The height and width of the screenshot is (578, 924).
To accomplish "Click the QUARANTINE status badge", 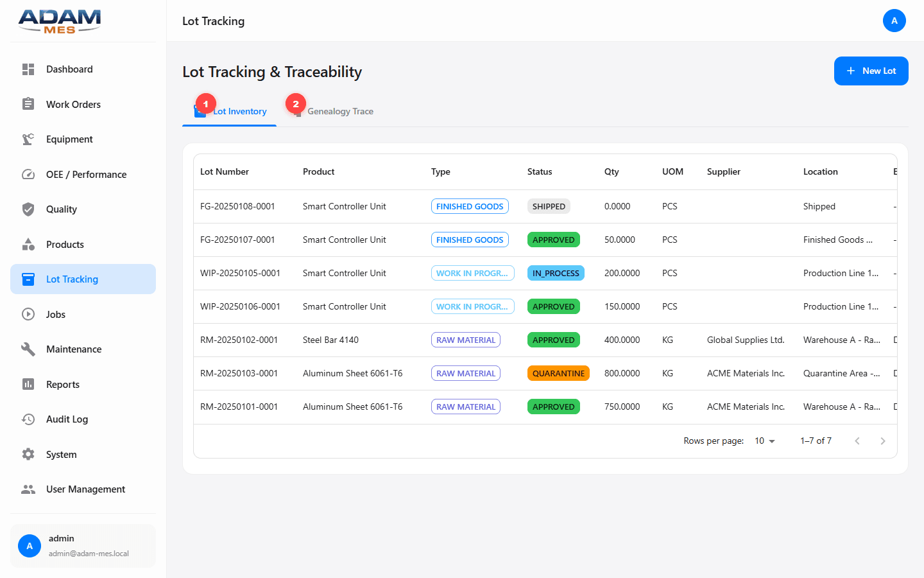I will pos(558,373).
